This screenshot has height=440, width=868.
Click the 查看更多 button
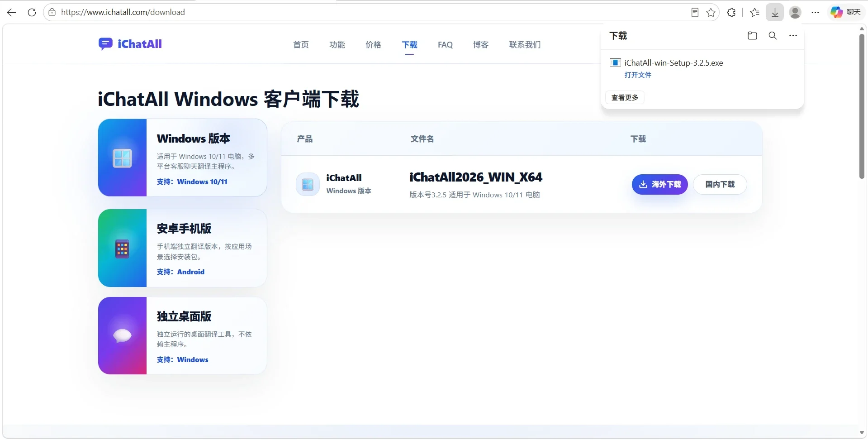coord(625,97)
